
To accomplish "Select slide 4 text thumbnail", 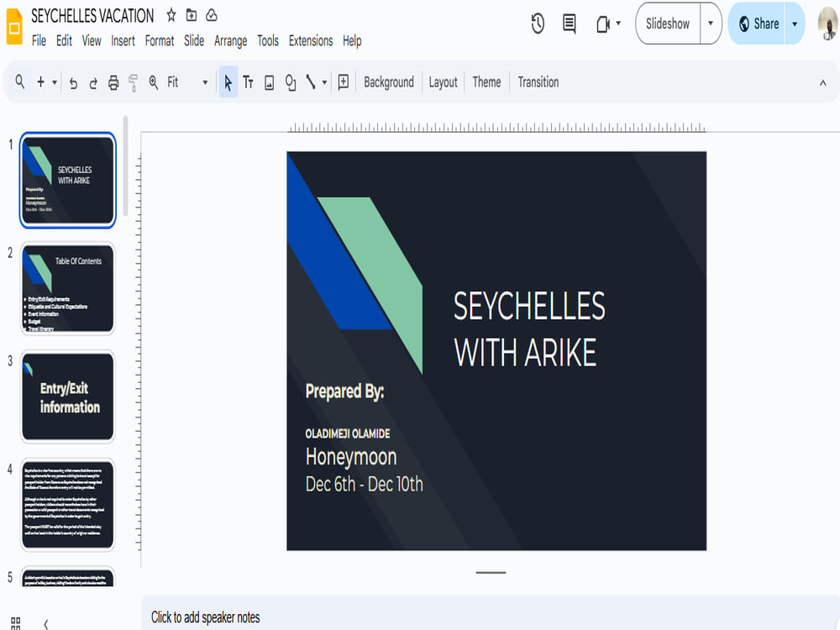I will [67, 505].
